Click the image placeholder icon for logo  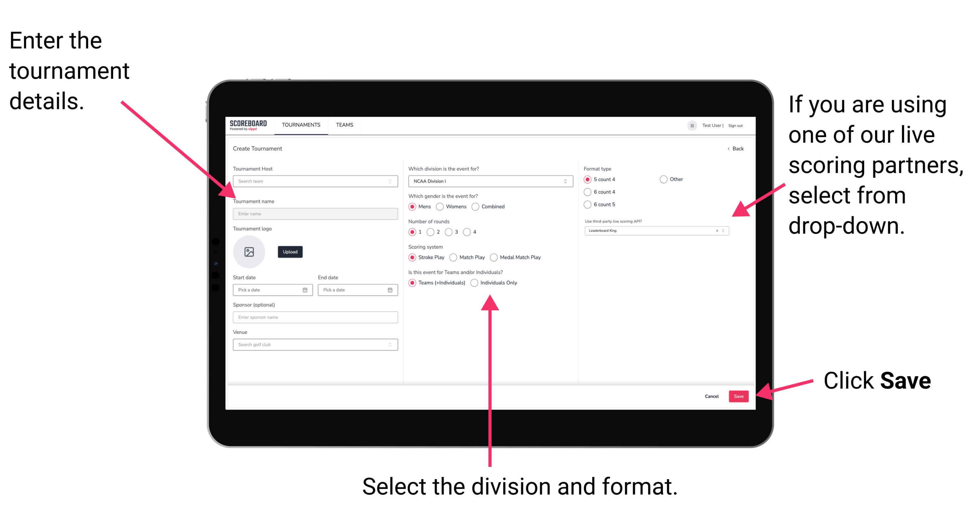coord(249,252)
